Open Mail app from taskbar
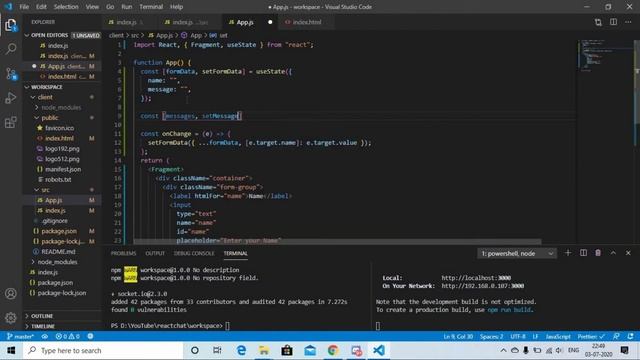 tap(310, 351)
